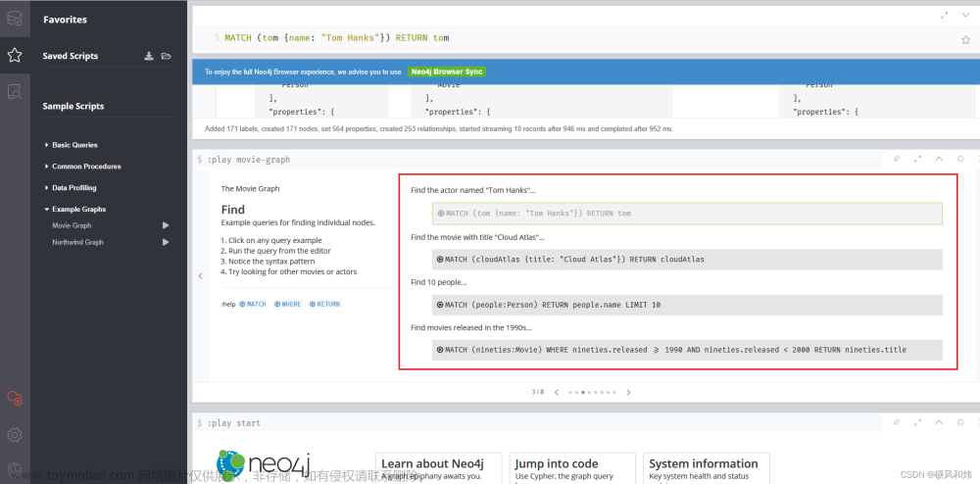980x484 pixels.
Task: Run the Northwind Graph sample script play arrow
Action: [166, 242]
